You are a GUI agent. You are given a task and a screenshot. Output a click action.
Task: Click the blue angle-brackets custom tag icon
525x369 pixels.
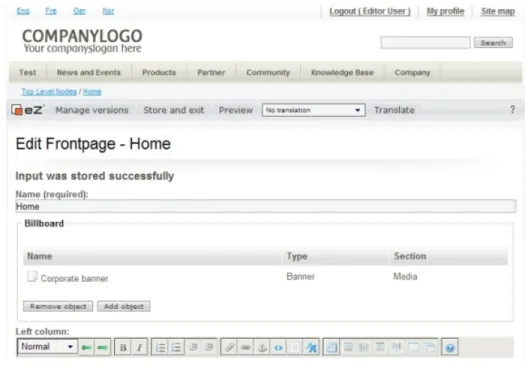[278, 347]
